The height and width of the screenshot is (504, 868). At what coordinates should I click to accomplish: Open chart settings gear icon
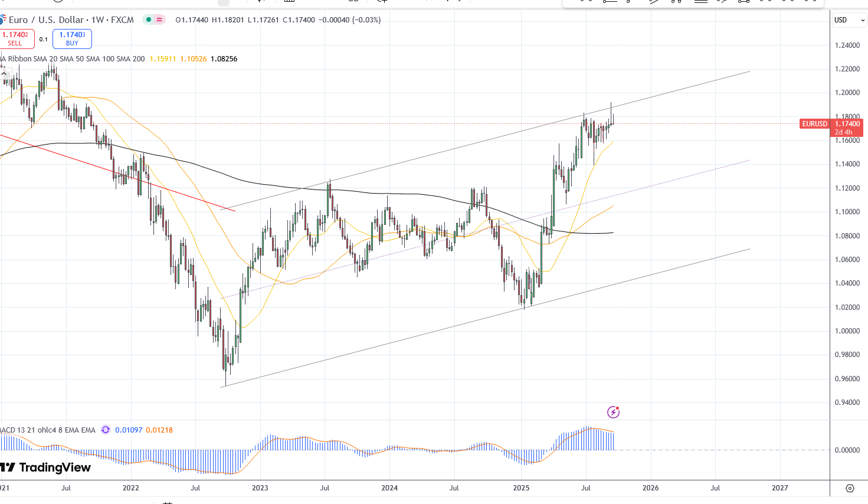coord(850,488)
